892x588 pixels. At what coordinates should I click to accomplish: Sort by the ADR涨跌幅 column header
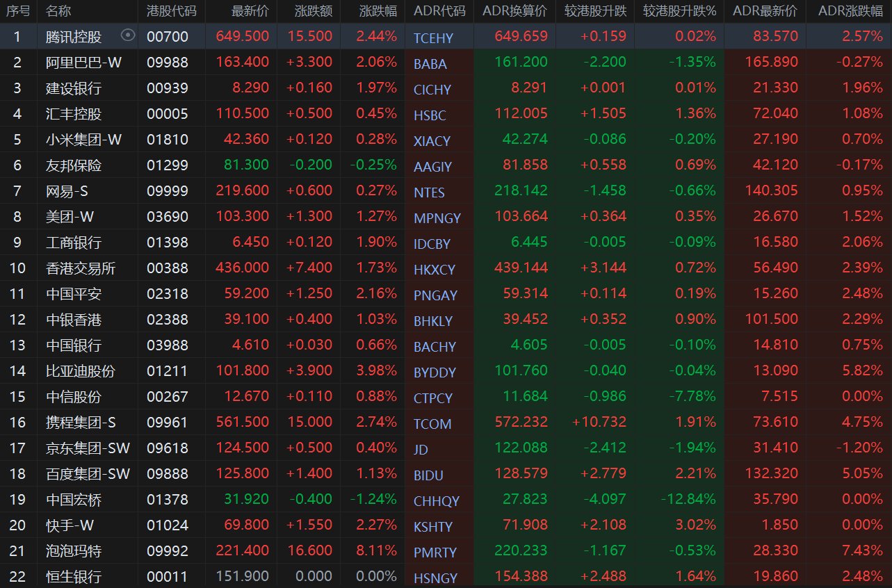click(851, 10)
